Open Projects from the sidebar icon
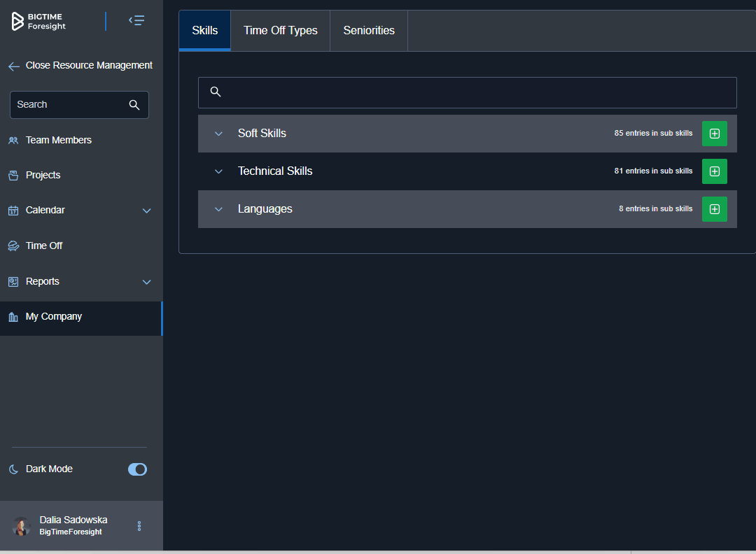The width and height of the screenshot is (756, 554). point(13,175)
